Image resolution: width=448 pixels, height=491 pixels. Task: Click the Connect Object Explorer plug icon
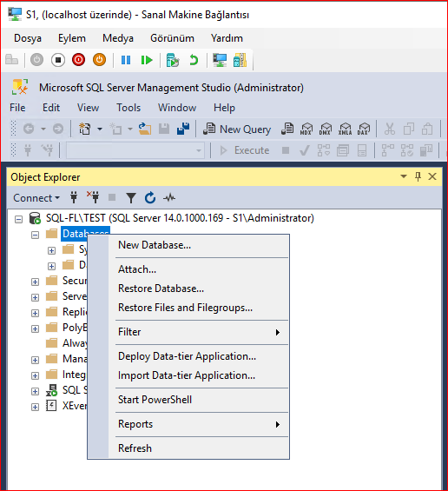point(74,197)
